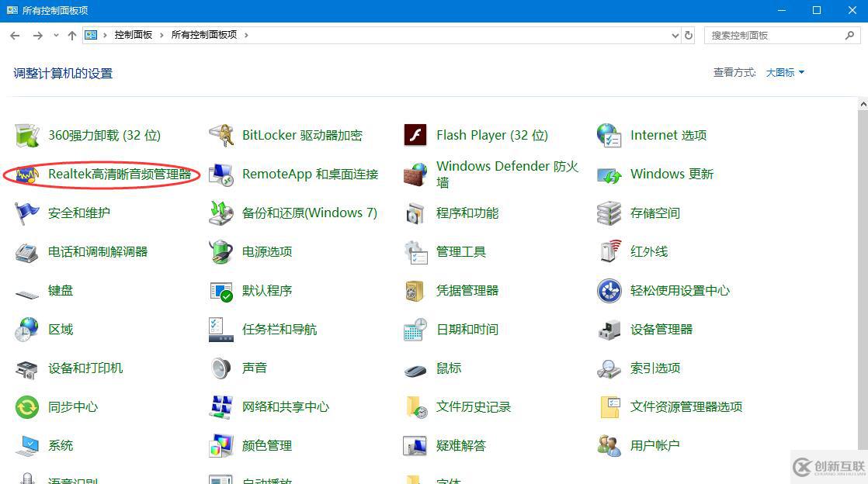Open 鼠标 icon
868x484 pixels.
point(415,371)
